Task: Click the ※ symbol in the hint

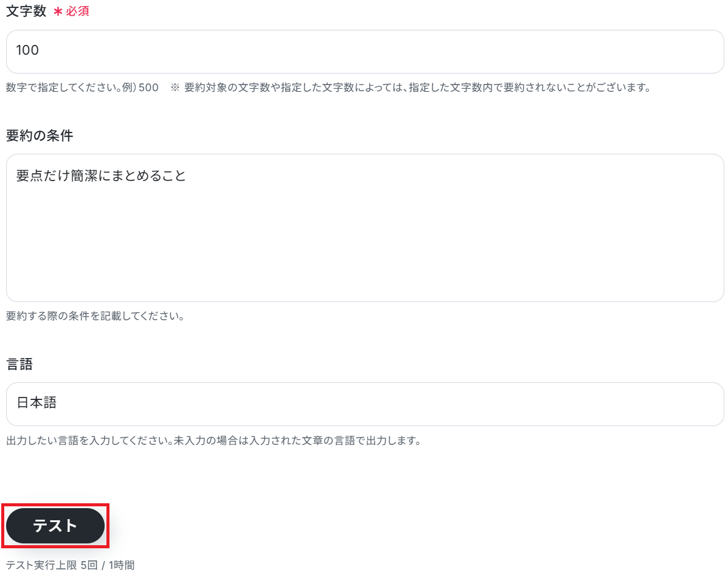Action: click(175, 88)
